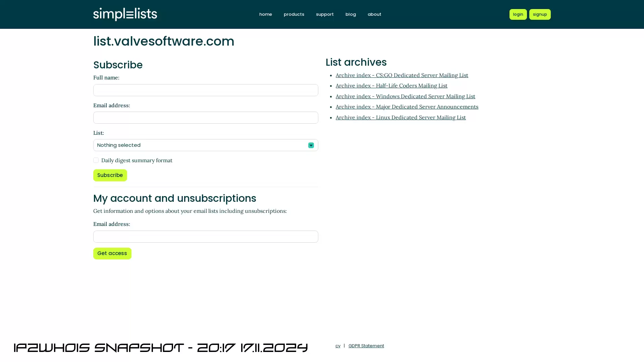
Task: Click the Simplelists logo
Action: point(125,14)
